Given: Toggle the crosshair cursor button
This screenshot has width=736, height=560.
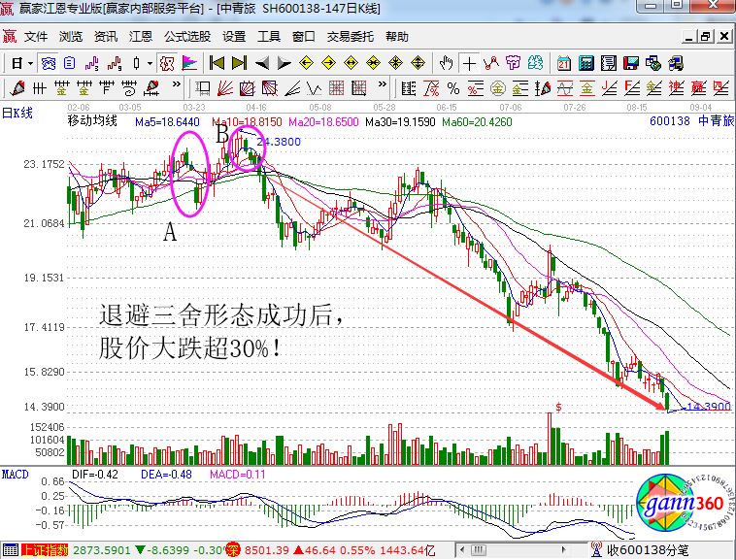Looking at the screenshot, I should (470, 63).
